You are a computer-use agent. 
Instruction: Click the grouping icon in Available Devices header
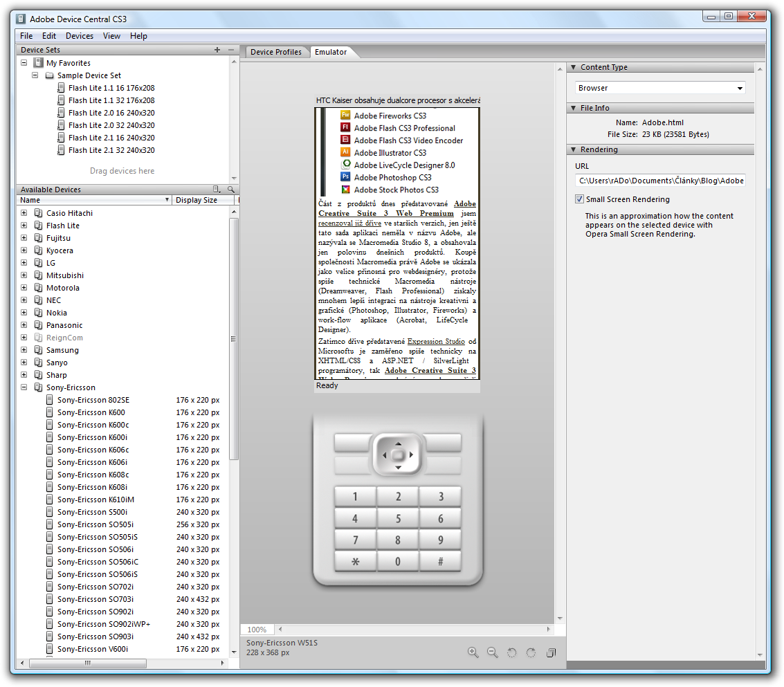217,190
